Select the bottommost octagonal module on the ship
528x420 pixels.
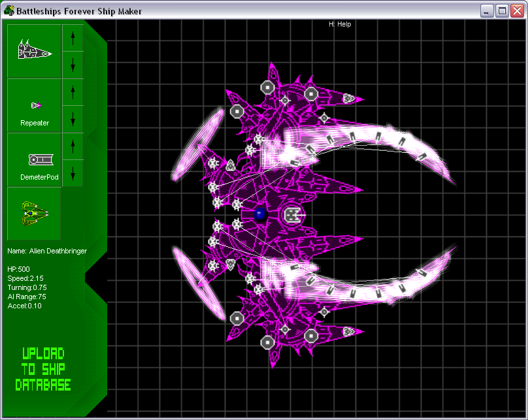click(x=268, y=342)
